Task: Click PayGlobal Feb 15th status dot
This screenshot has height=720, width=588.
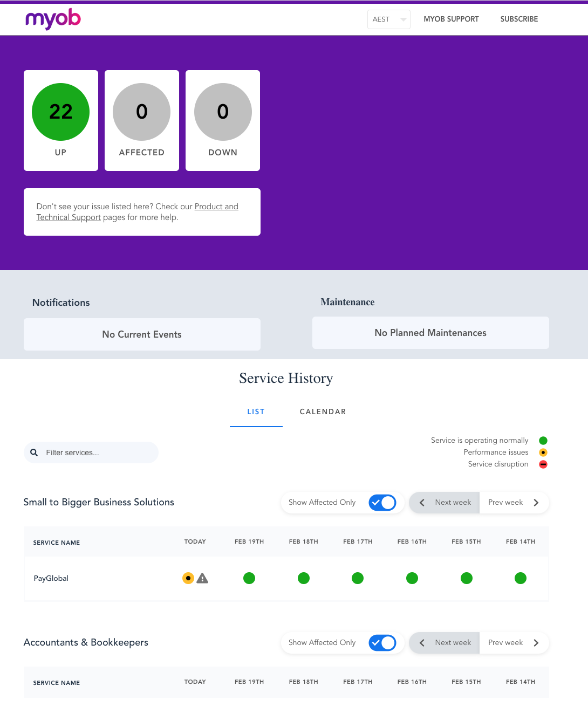Action: click(467, 578)
